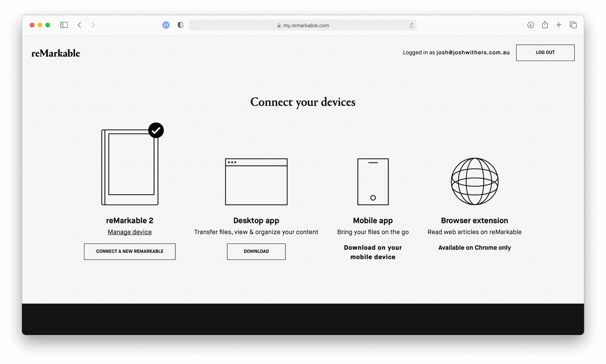Open a new tab with plus button
606x364 pixels.
559,25
